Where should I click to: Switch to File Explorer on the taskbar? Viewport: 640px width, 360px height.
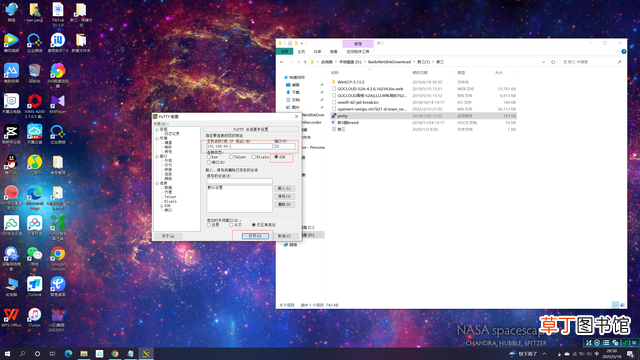pos(84,353)
